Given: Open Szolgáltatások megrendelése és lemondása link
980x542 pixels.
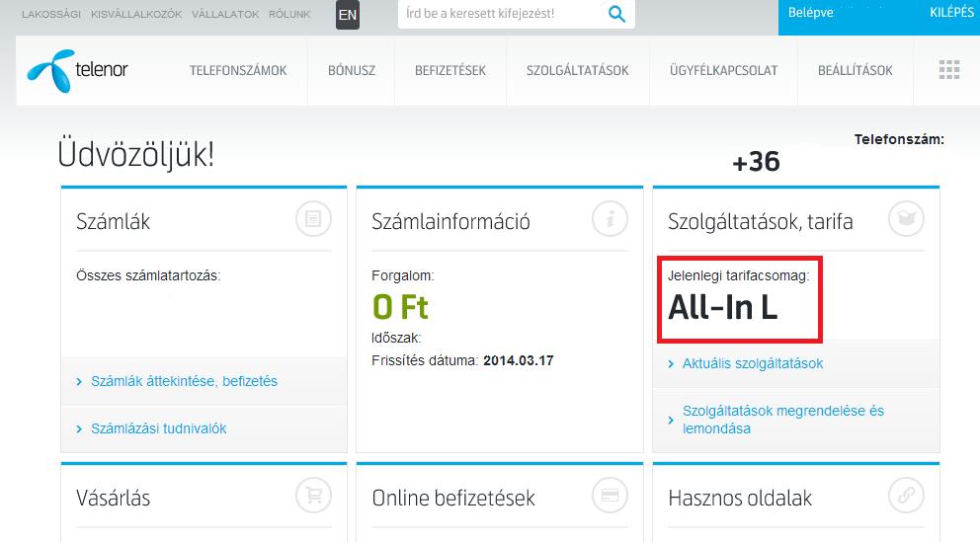Looking at the screenshot, I should [x=783, y=420].
